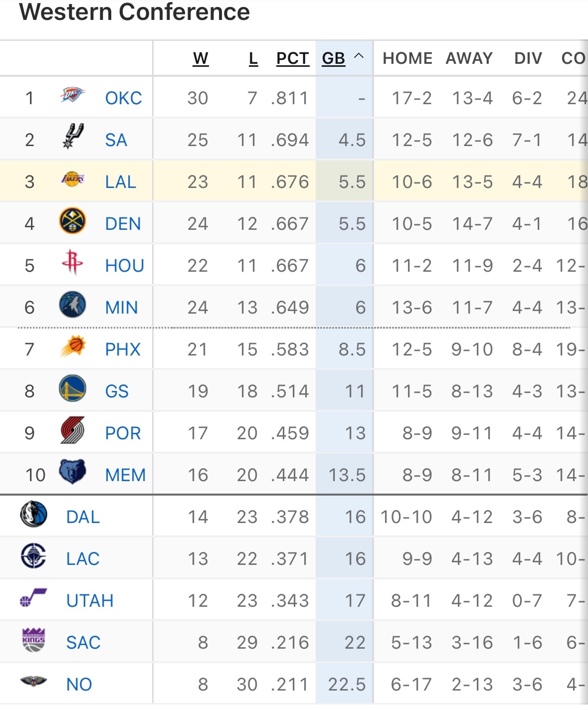Open the LAC team page link
The width and height of the screenshot is (588, 710).
coord(83,559)
